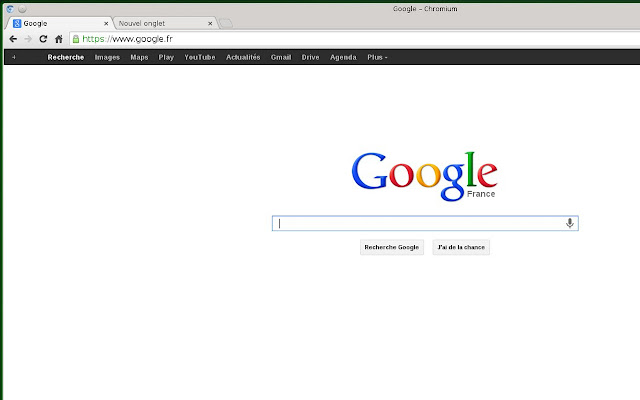This screenshot has height=400, width=640.
Task: Open Agenda from the Google bar
Action: pos(343,57)
